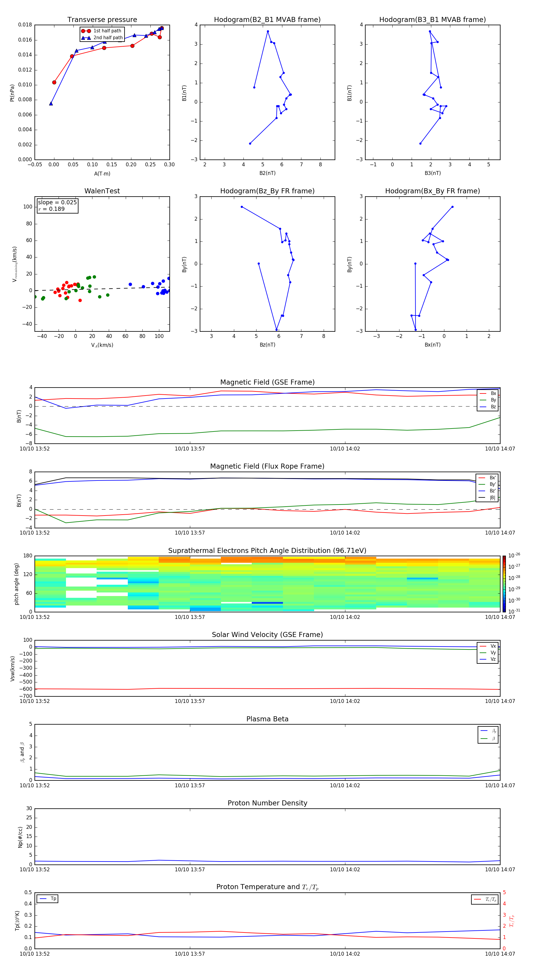Click the "B3(nT)" x-axis label

click(432, 173)
